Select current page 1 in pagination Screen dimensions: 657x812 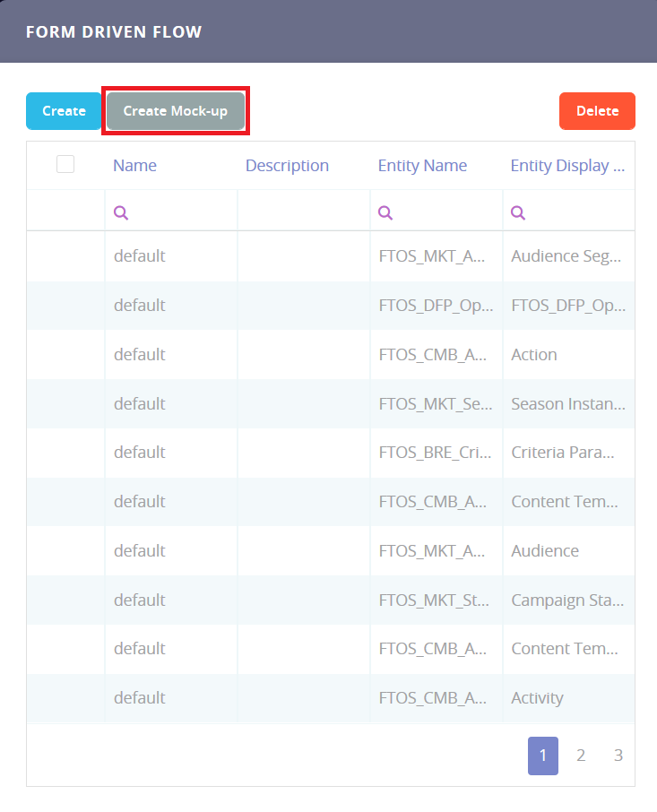click(x=543, y=756)
